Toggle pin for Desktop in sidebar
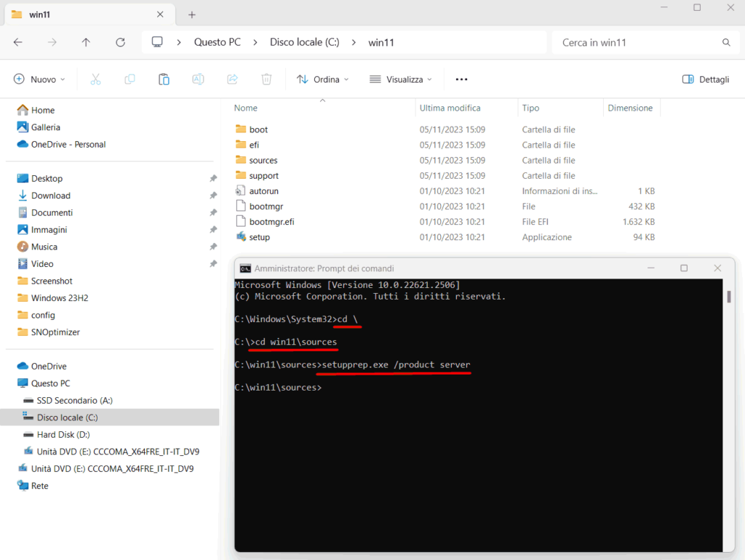Viewport: 745px width, 560px height. point(213,179)
